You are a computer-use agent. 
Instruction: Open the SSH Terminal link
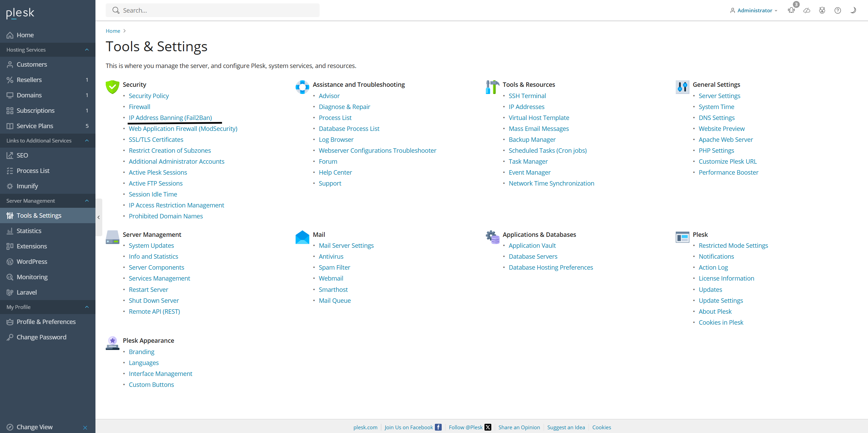[x=527, y=96]
